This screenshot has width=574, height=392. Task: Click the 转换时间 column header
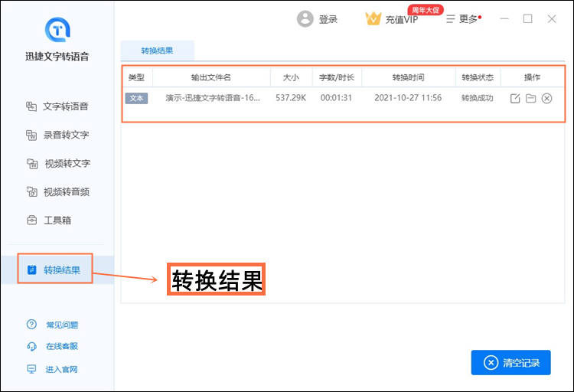(408, 77)
